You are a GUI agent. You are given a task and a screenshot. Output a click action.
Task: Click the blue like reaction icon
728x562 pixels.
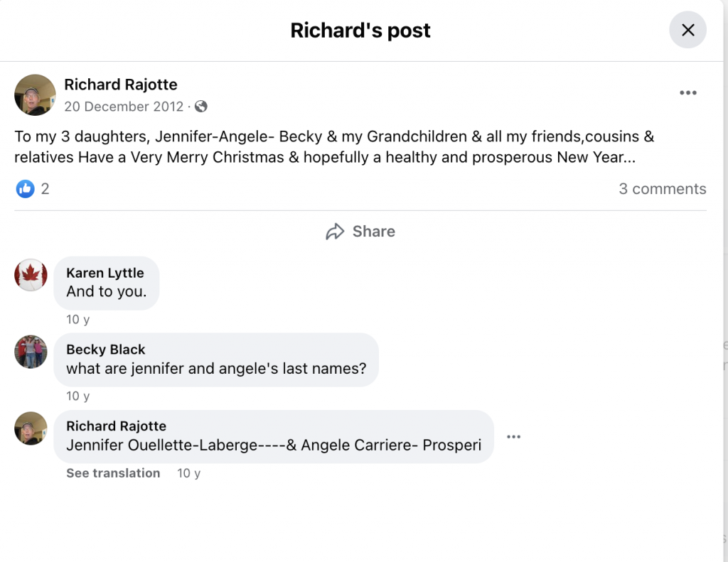pyautogui.click(x=25, y=189)
